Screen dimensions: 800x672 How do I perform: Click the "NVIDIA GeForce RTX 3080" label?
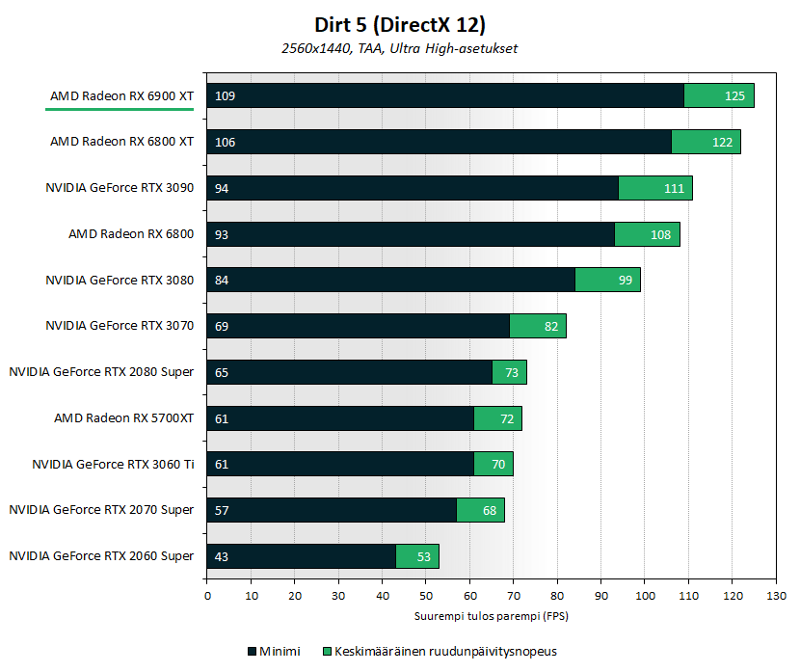click(x=120, y=281)
